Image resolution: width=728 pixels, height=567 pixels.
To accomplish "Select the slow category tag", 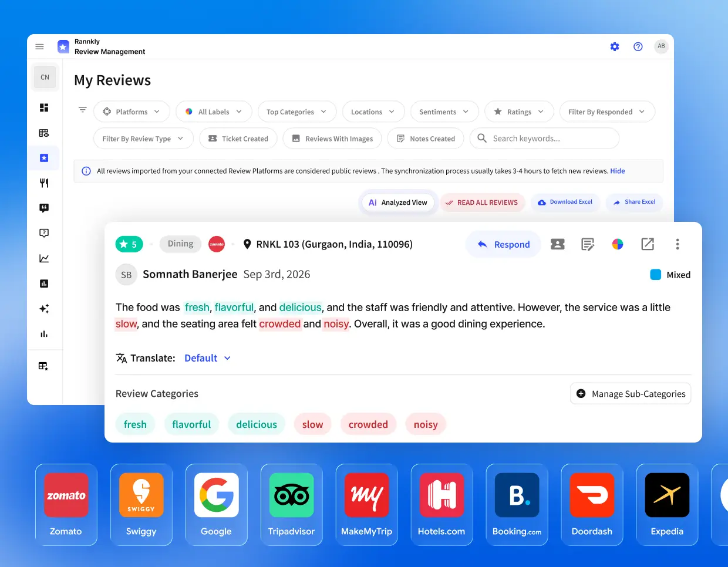I will coord(312,424).
